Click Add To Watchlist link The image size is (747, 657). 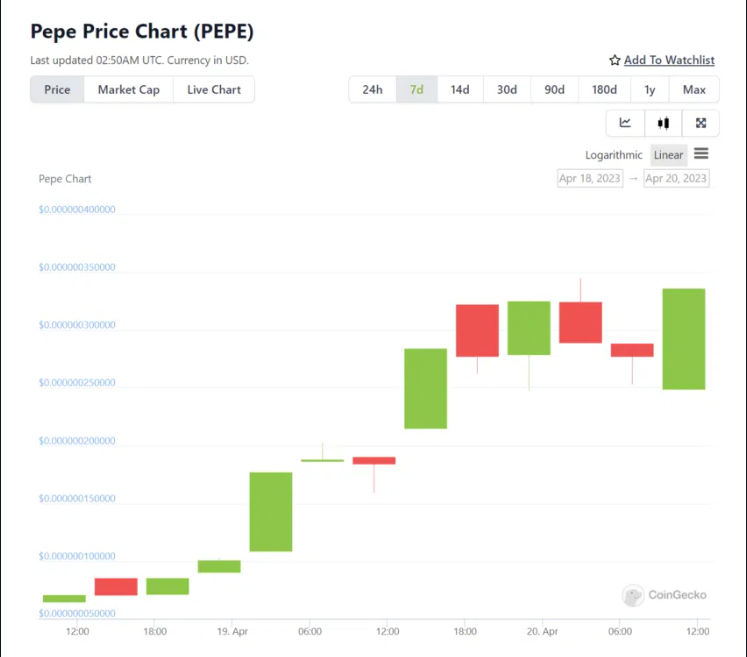click(669, 61)
